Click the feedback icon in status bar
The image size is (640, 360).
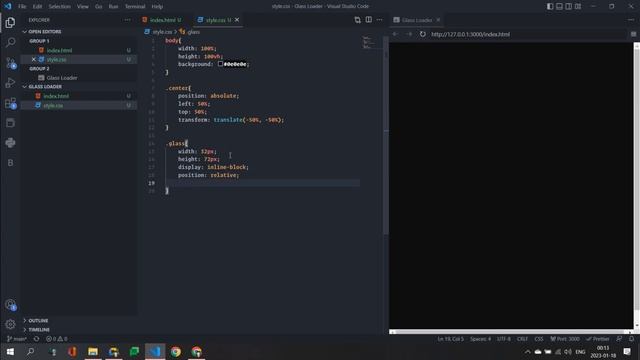pyautogui.click(x=619, y=339)
